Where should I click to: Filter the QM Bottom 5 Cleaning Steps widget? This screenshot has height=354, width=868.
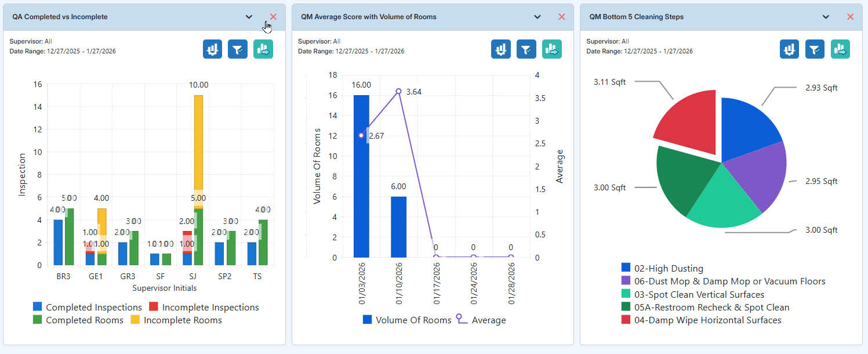[x=815, y=49]
